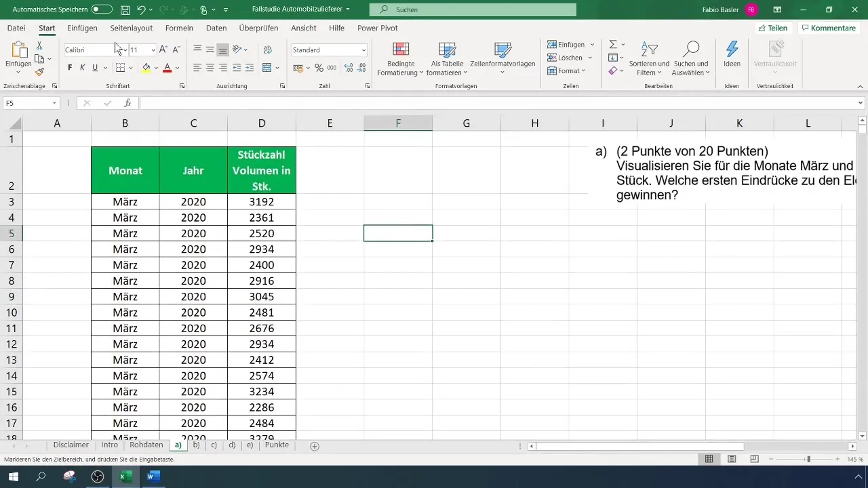
Task: Open Suchen und Auswählen
Action: point(691,59)
